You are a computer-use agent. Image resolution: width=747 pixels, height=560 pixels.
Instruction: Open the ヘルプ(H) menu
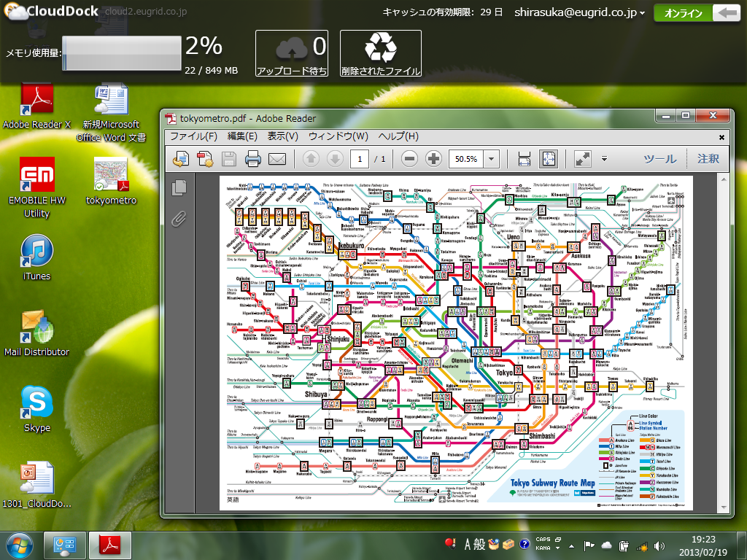tap(398, 136)
